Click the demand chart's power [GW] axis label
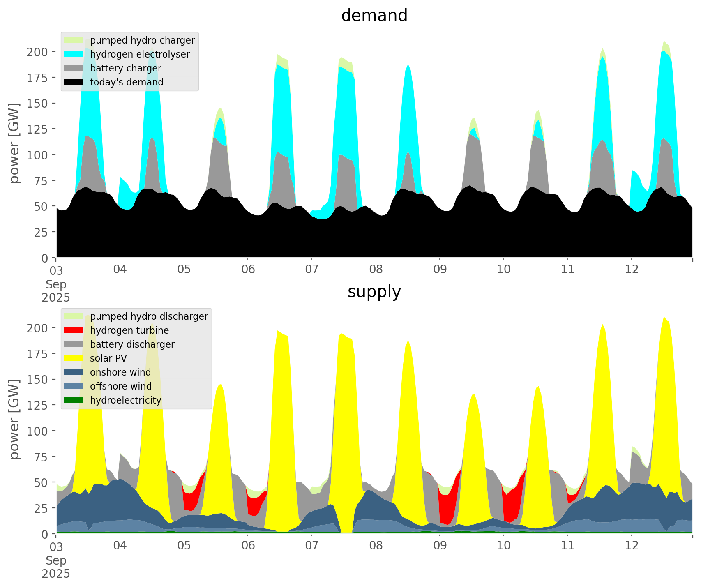 coord(14,143)
